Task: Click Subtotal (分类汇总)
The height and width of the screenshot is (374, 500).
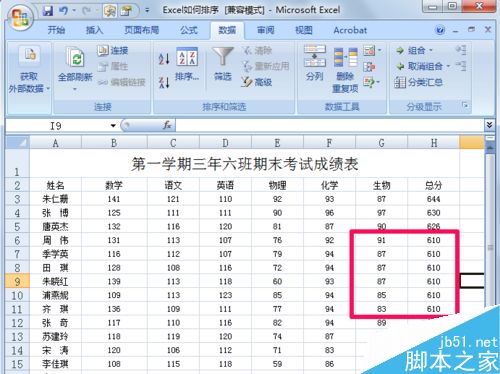Action: point(419,82)
